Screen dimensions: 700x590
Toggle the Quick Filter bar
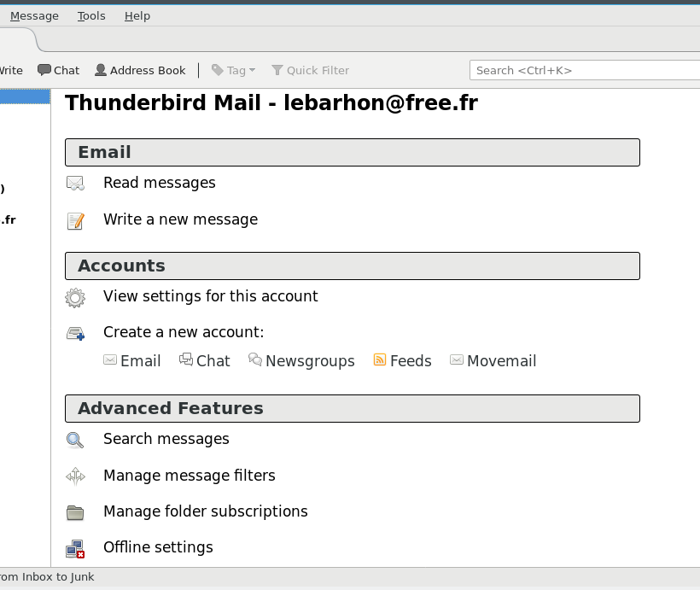pos(311,71)
